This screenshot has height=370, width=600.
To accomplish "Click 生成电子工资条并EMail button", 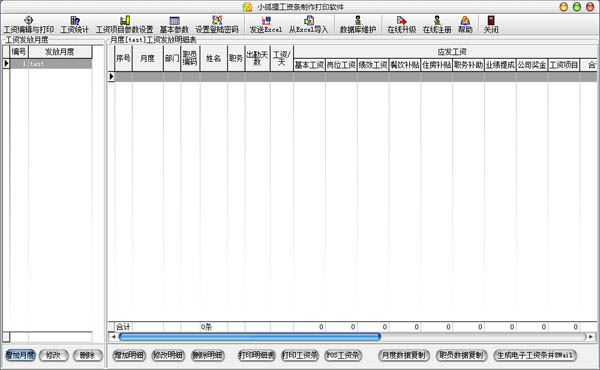I will 535,355.
